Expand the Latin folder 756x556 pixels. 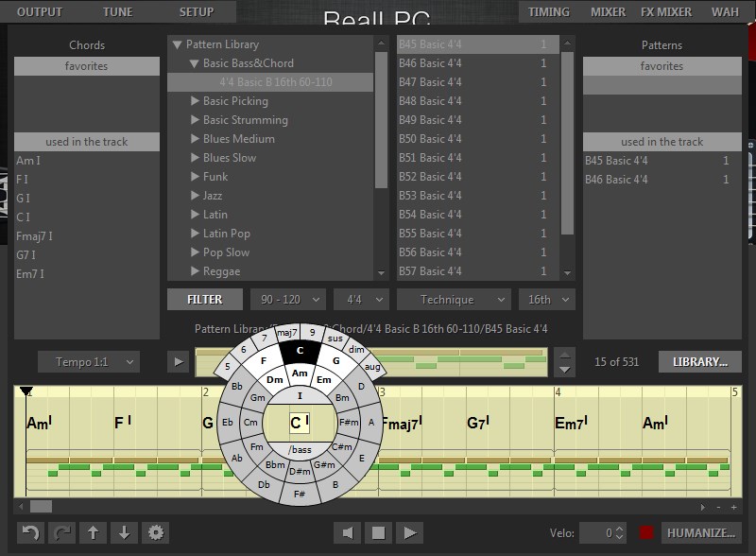point(195,215)
